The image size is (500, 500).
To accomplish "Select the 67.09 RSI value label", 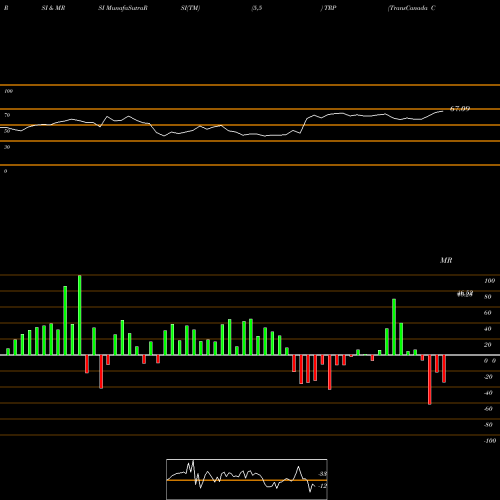I will click(x=460, y=109).
